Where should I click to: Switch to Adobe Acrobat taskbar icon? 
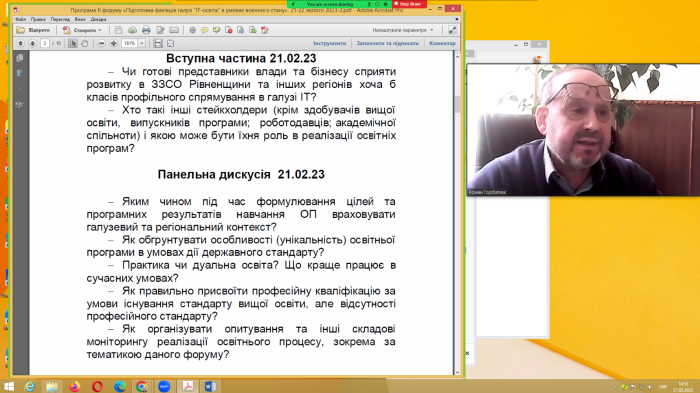click(x=188, y=386)
